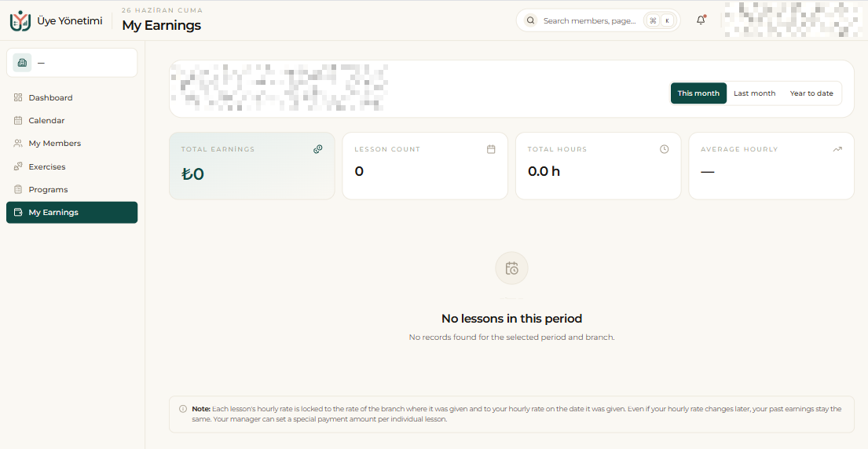
Task: Click the Programs clipboard icon
Action: pyautogui.click(x=18, y=189)
